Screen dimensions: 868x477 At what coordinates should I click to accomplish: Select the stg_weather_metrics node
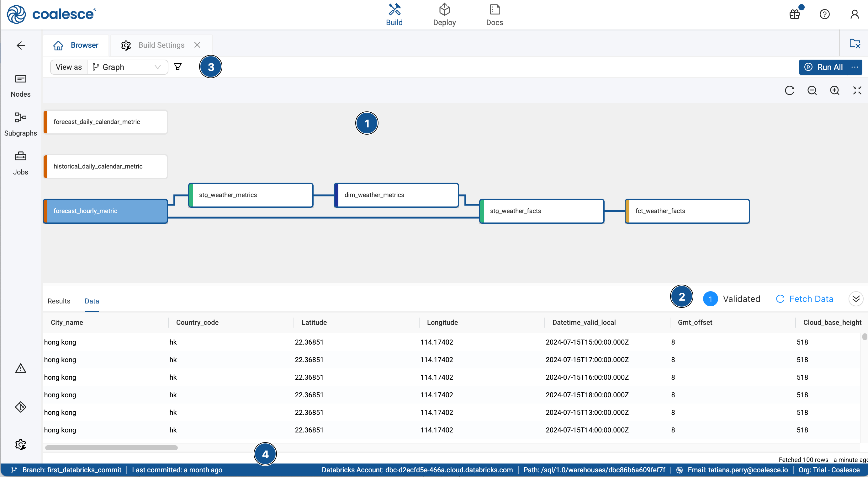[251, 195]
